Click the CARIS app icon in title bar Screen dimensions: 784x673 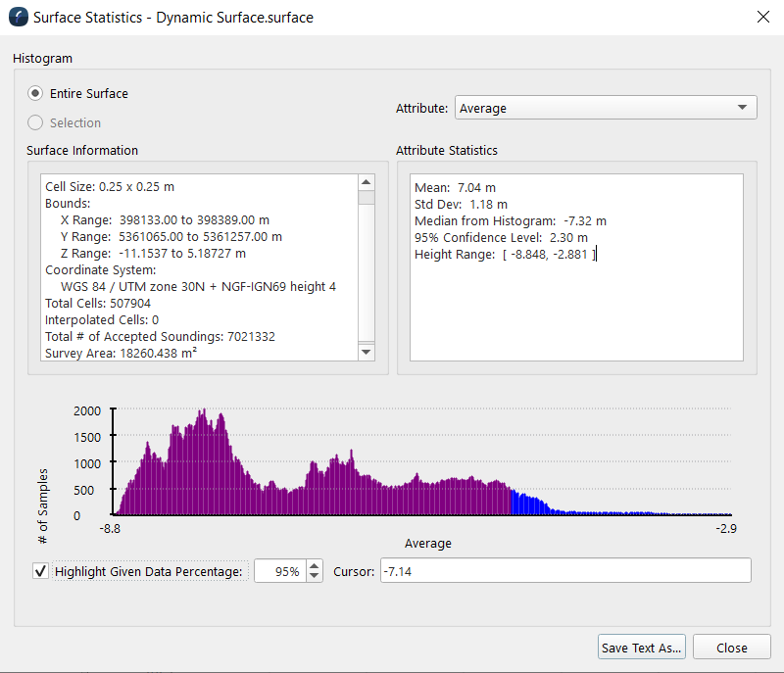(x=18, y=18)
